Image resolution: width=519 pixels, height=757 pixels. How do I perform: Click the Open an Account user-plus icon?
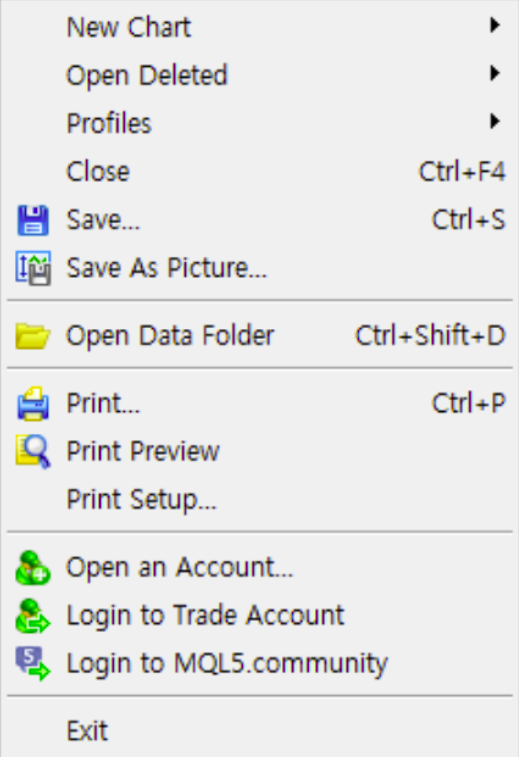[x=33, y=568]
